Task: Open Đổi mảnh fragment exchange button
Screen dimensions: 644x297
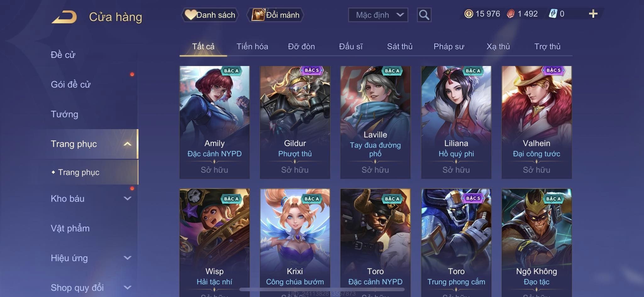Action: [x=275, y=15]
